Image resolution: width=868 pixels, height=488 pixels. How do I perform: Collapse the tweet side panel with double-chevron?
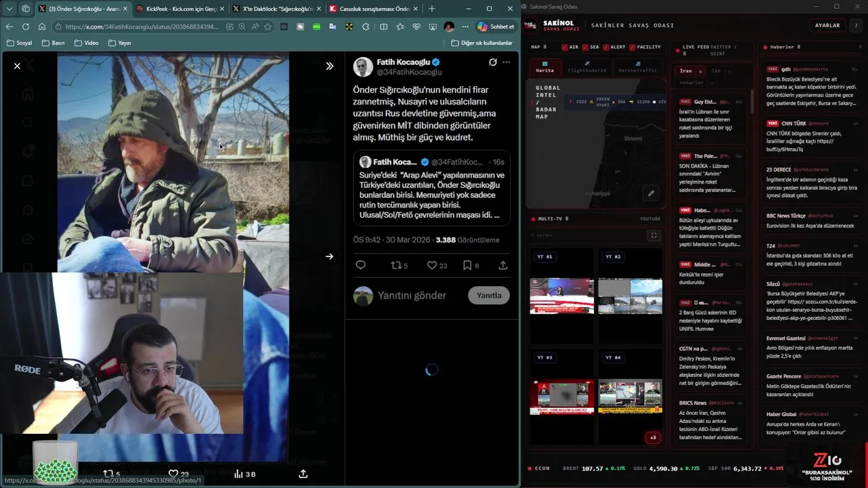click(x=330, y=66)
